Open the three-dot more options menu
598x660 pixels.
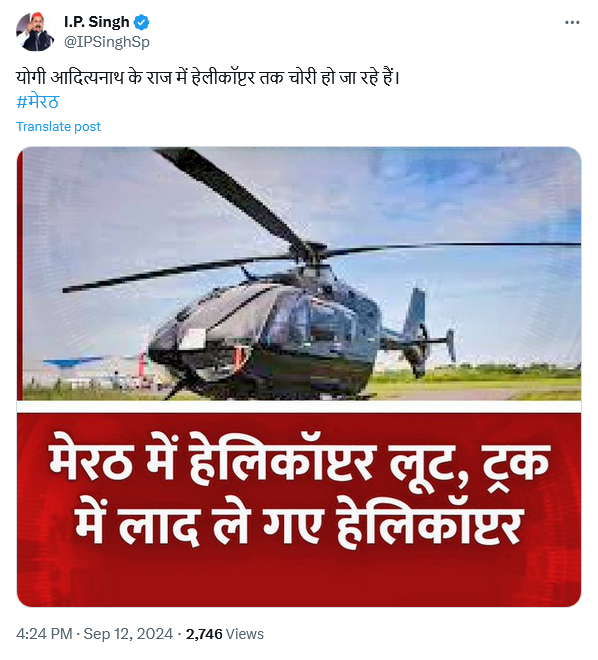click(572, 23)
